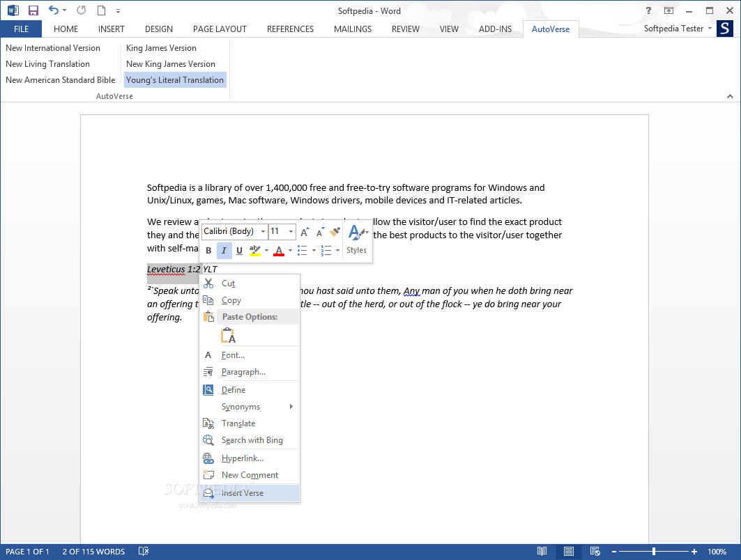
Task: Switch to the INSERT tab
Action: pos(111,29)
